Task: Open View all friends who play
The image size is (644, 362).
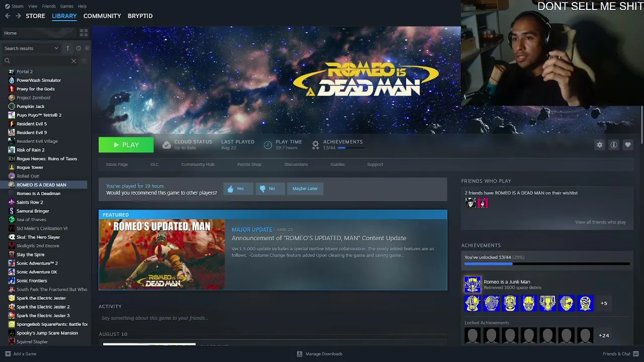Action: (x=600, y=222)
